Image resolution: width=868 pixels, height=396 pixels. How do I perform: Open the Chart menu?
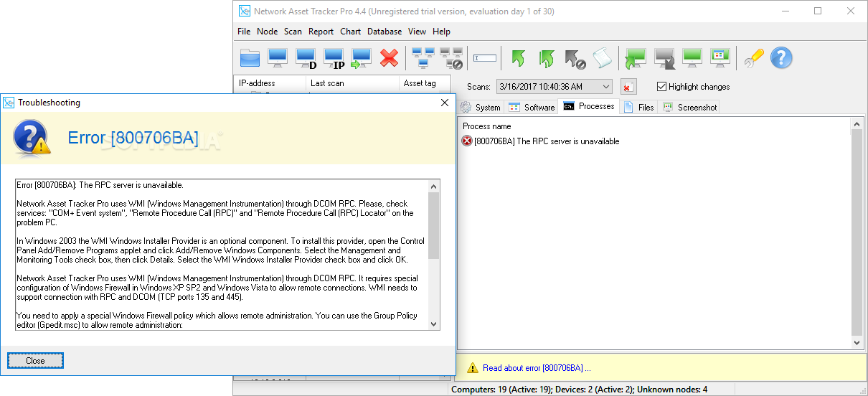pos(351,32)
